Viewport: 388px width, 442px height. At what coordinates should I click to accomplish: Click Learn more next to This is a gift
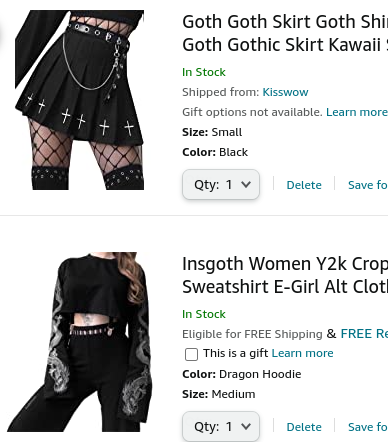pos(302,353)
